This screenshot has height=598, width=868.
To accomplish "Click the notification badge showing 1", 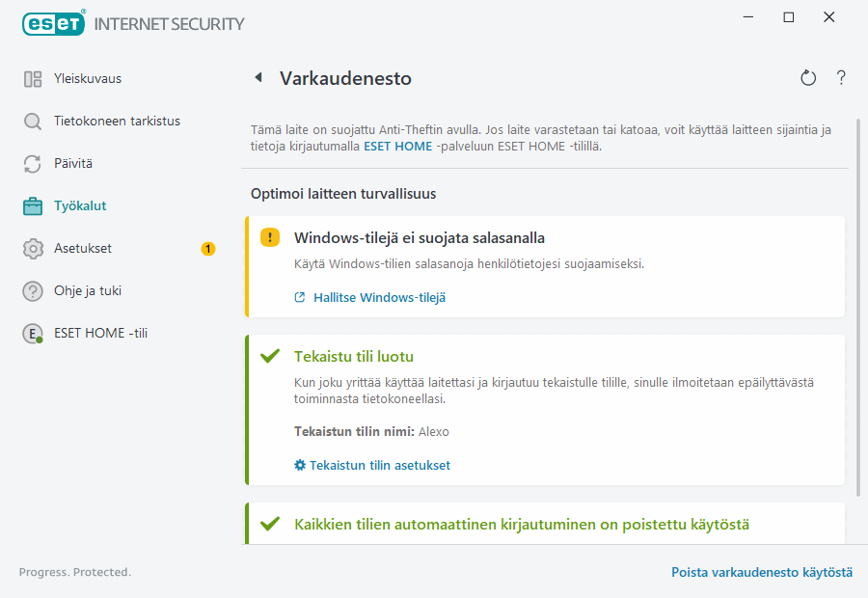I will click(207, 248).
